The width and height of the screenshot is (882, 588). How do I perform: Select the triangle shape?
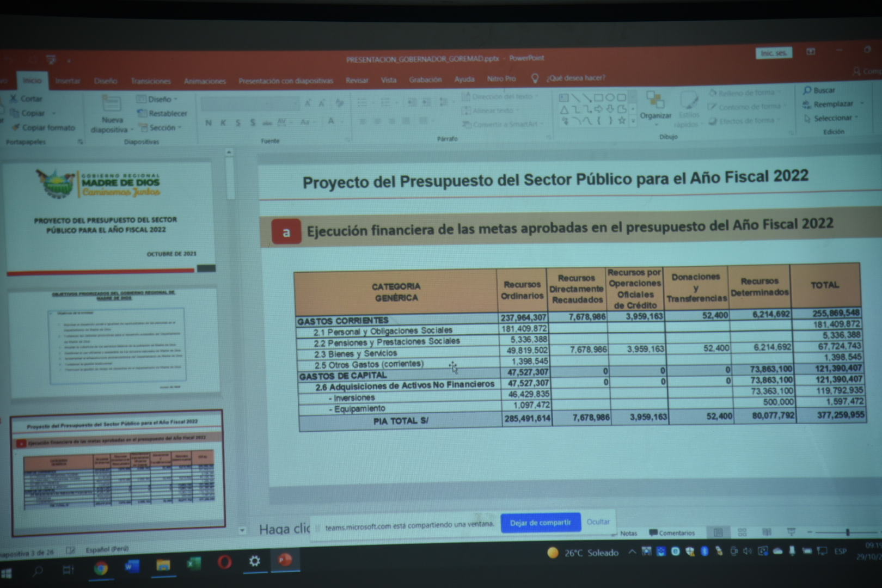564,109
